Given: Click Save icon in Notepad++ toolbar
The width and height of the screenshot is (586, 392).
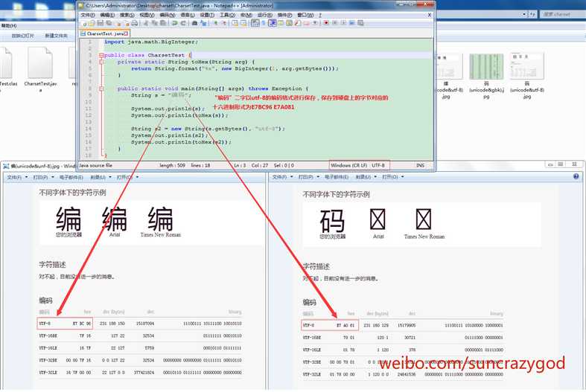Looking at the screenshot, I should pyautogui.click(x=101, y=23).
